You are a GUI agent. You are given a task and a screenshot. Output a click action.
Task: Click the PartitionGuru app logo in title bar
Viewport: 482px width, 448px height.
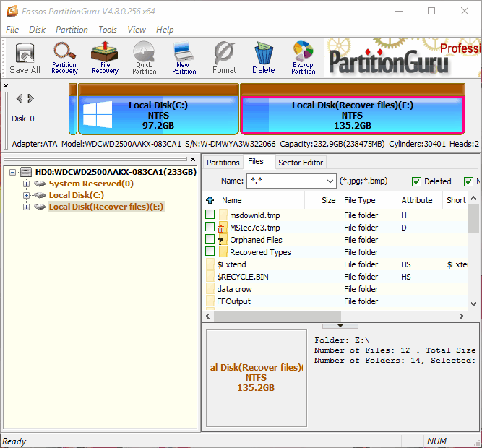(x=12, y=11)
